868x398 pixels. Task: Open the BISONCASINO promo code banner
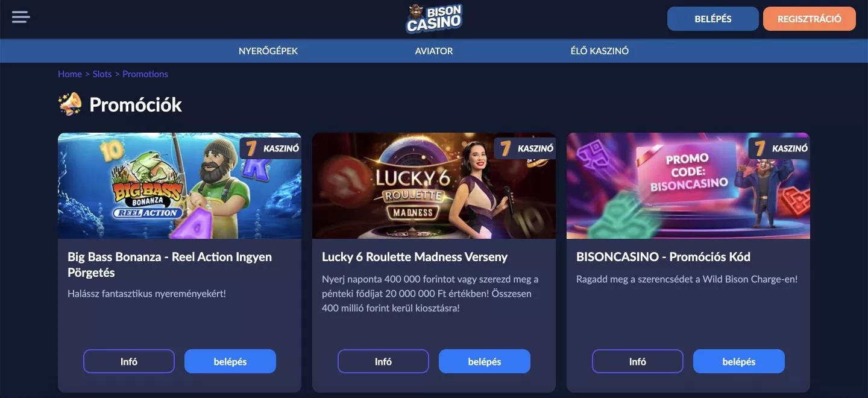pos(688,186)
